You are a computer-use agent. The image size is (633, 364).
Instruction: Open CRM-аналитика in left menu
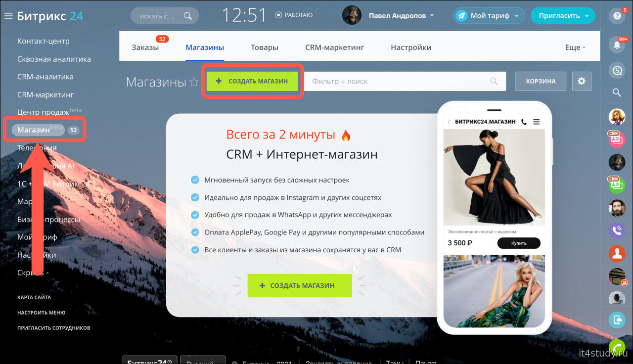(x=45, y=77)
